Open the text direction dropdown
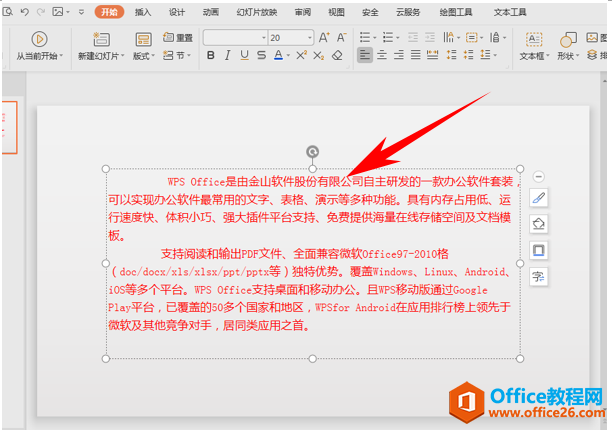The height and width of the screenshot is (430, 612). [x=498, y=37]
